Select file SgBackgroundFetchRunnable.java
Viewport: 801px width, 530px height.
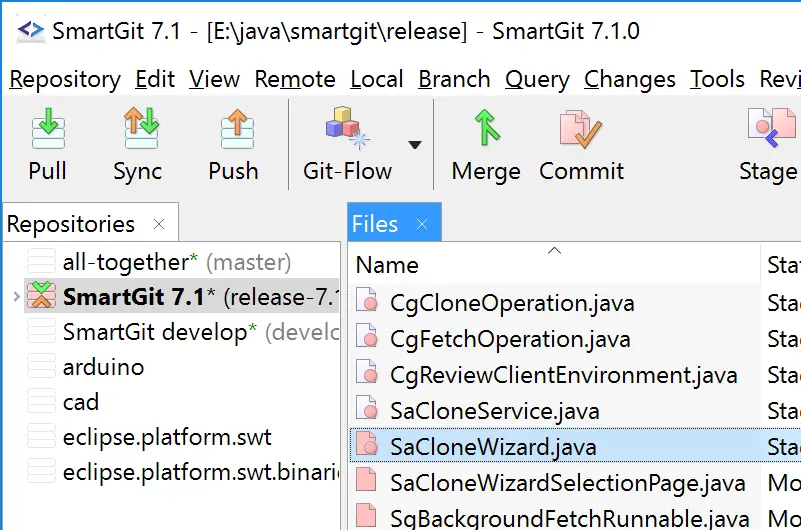click(x=570, y=518)
